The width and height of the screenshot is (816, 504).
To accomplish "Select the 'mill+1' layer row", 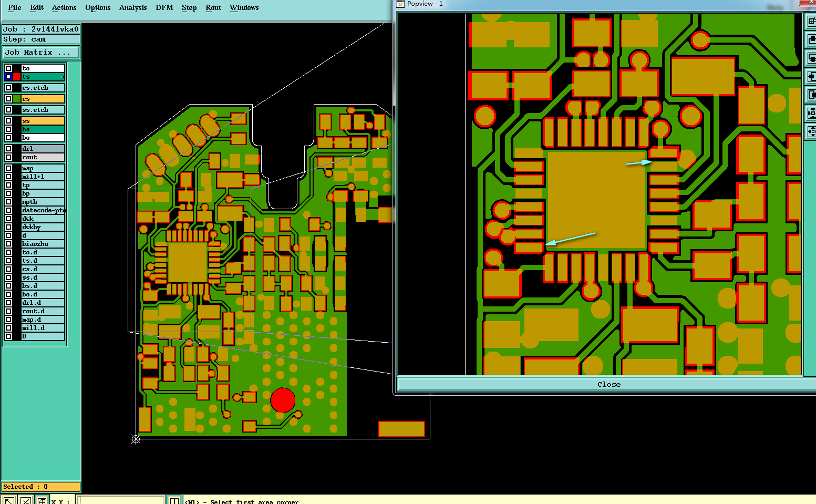I will 43,177.
